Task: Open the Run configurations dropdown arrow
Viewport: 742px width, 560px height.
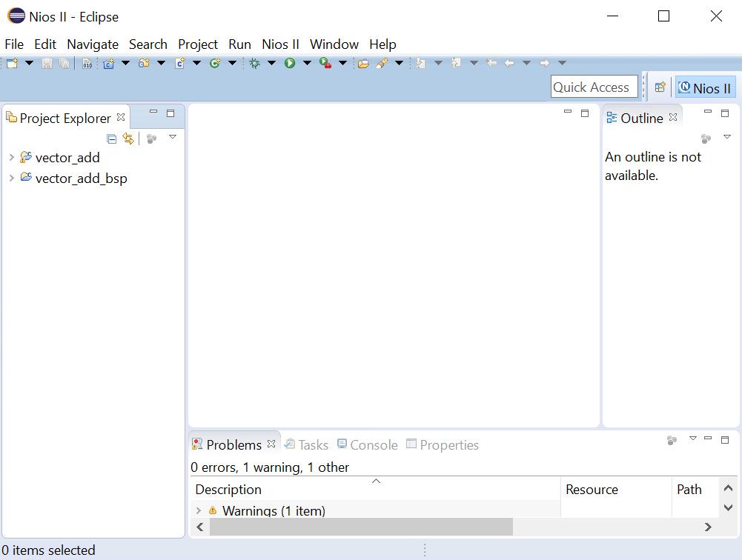Action: click(307, 63)
